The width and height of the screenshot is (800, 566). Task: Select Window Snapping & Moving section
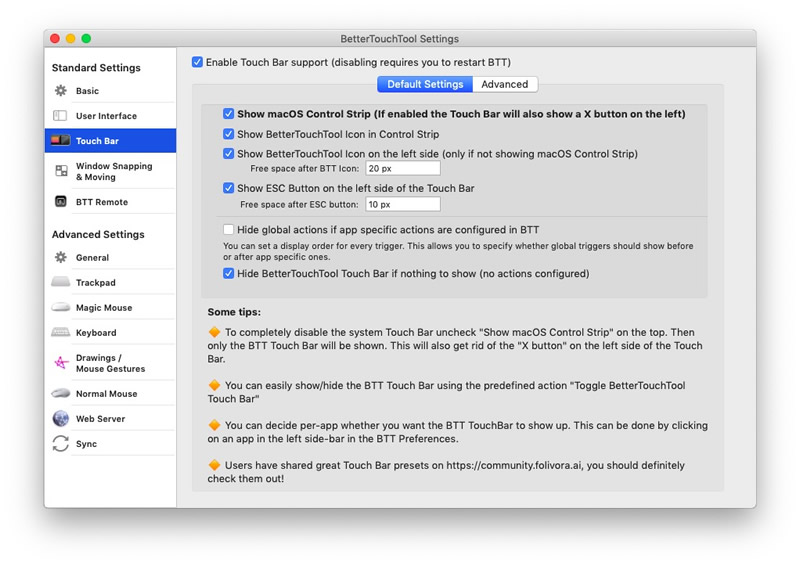[x=110, y=171]
